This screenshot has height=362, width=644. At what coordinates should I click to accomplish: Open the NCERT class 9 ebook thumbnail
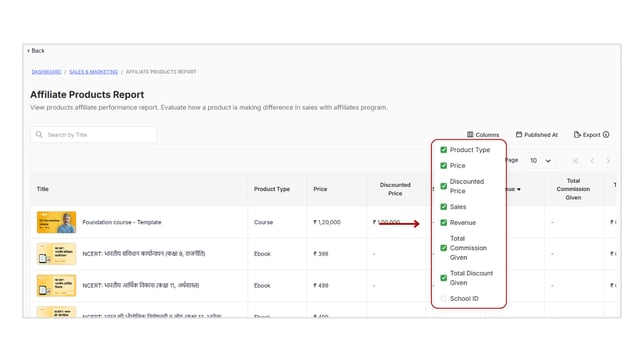point(56,254)
